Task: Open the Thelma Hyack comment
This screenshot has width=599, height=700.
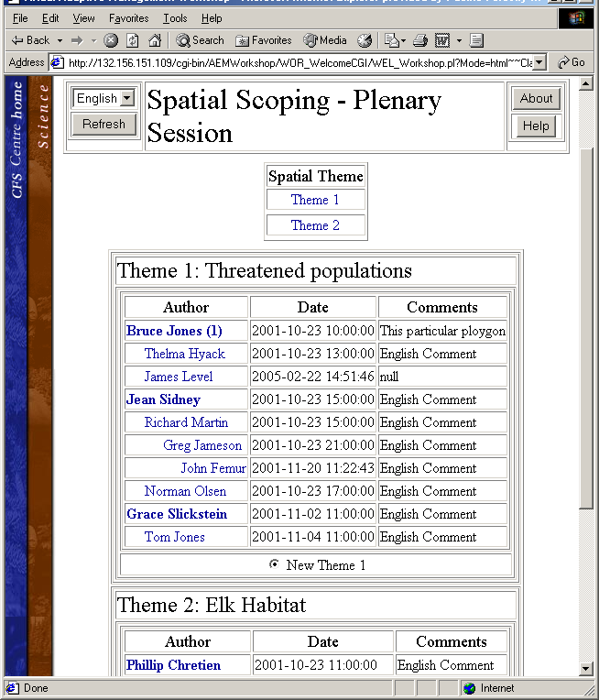Action: (x=184, y=354)
